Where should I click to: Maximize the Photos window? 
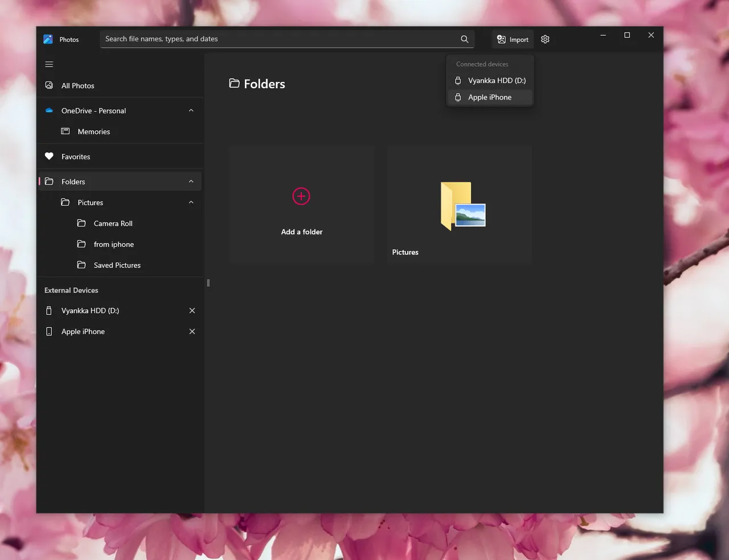[x=627, y=35]
